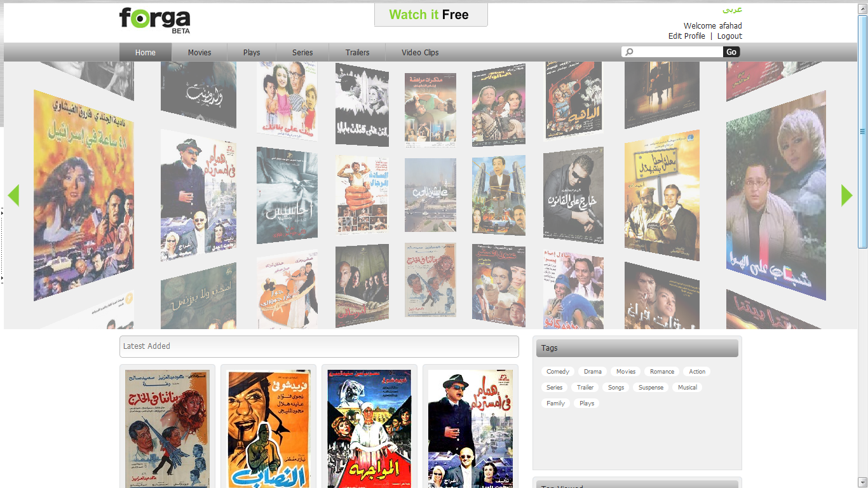
Task: Select the Comedy tag
Action: [x=558, y=372]
